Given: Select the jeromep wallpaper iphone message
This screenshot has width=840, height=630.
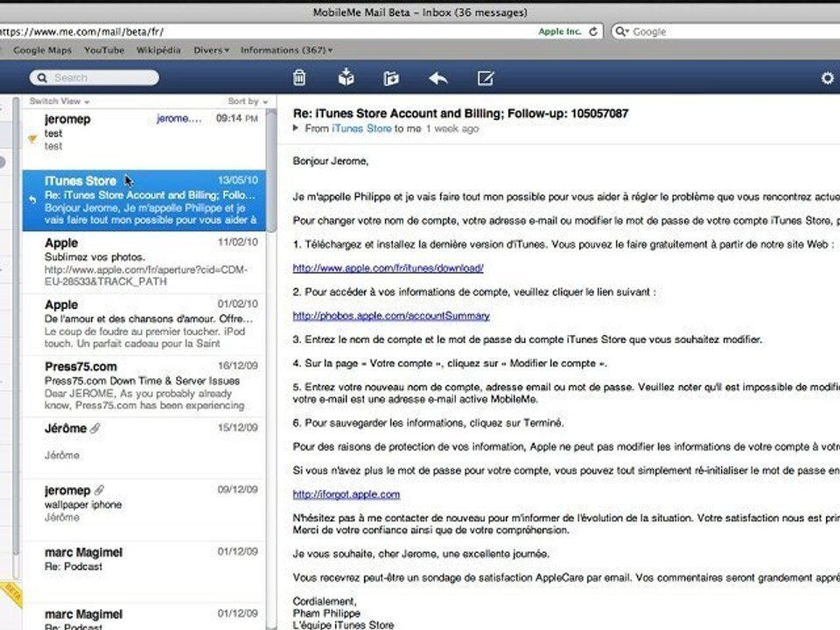Looking at the screenshot, I should [x=143, y=510].
